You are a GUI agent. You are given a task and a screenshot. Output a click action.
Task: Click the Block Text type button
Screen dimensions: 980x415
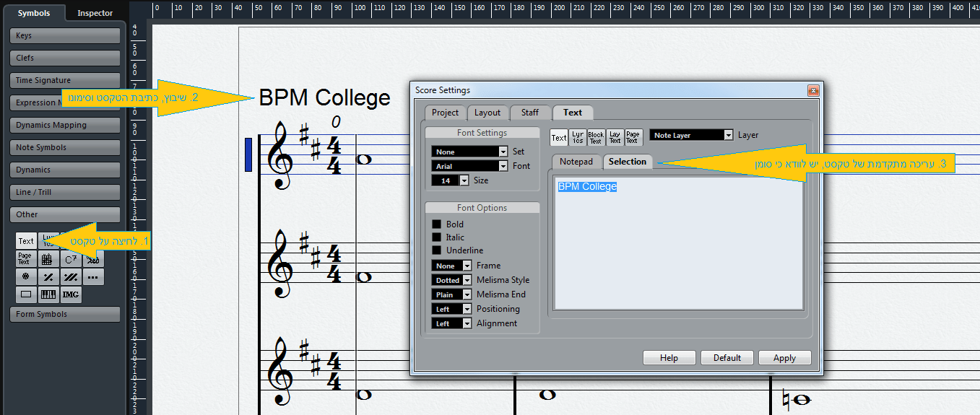pos(596,137)
